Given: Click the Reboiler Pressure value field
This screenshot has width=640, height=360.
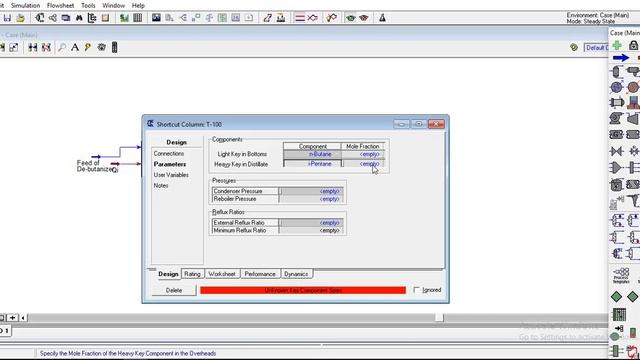Looking at the screenshot, I should coord(311,199).
